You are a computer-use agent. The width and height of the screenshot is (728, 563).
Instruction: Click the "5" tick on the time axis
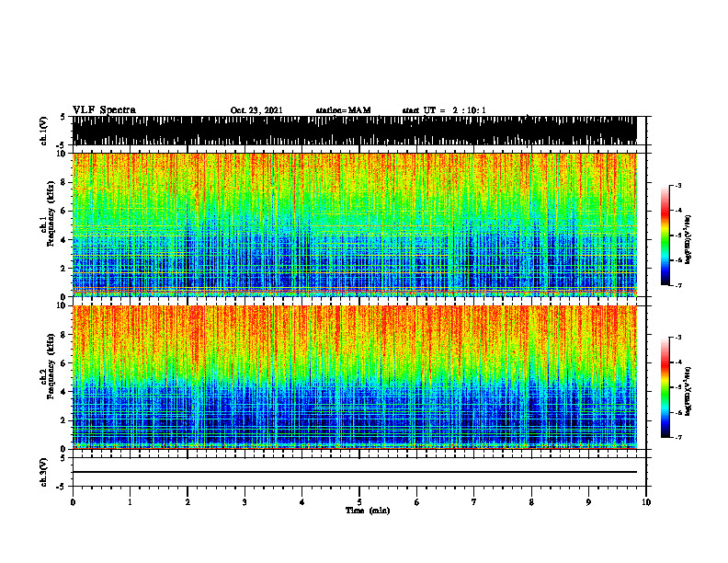(359, 502)
